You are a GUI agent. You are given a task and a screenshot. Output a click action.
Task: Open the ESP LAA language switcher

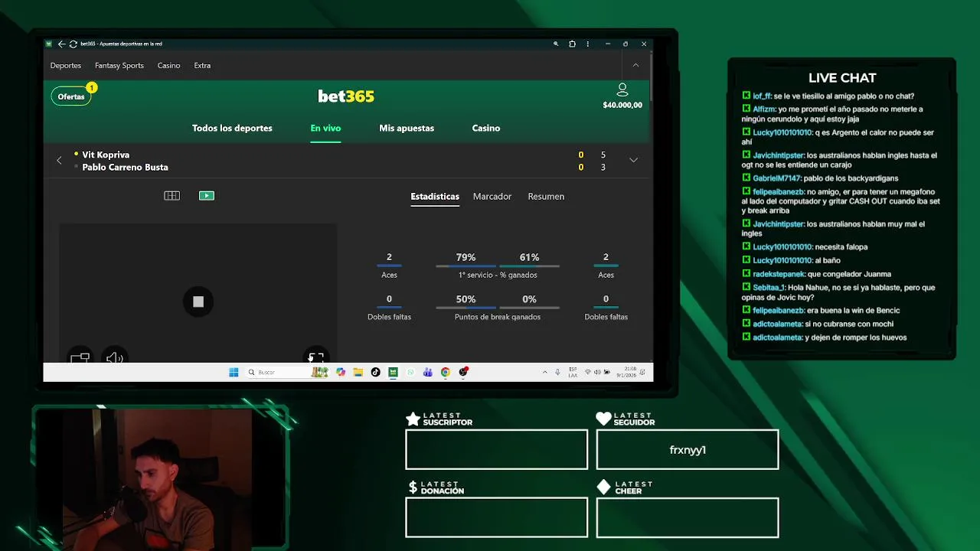pyautogui.click(x=573, y=372)
